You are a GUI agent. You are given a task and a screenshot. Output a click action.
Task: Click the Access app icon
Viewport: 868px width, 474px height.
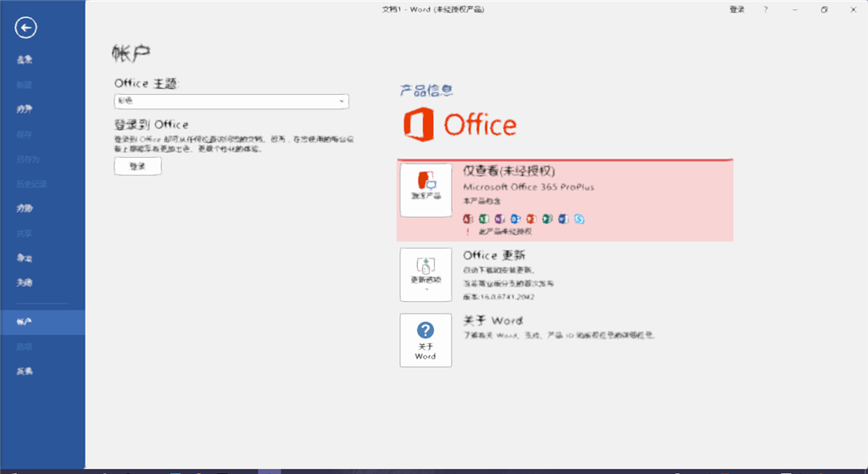coord(468,219)
